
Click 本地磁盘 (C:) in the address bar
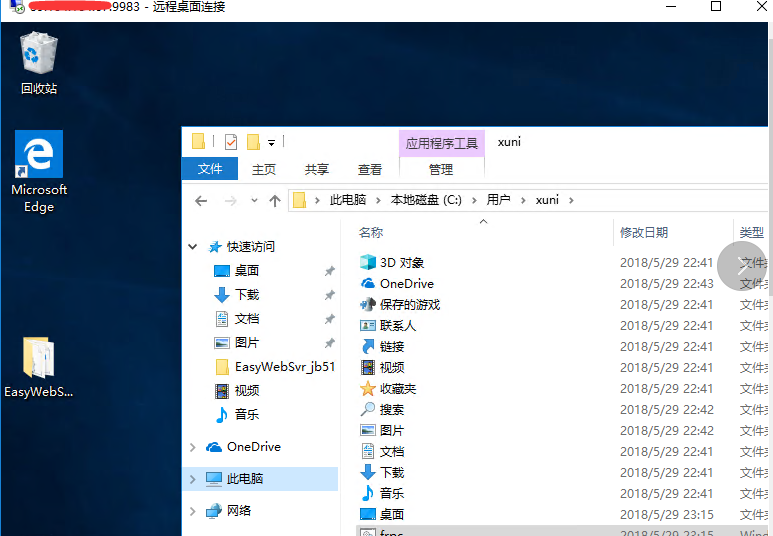click(x=426, y=200)
